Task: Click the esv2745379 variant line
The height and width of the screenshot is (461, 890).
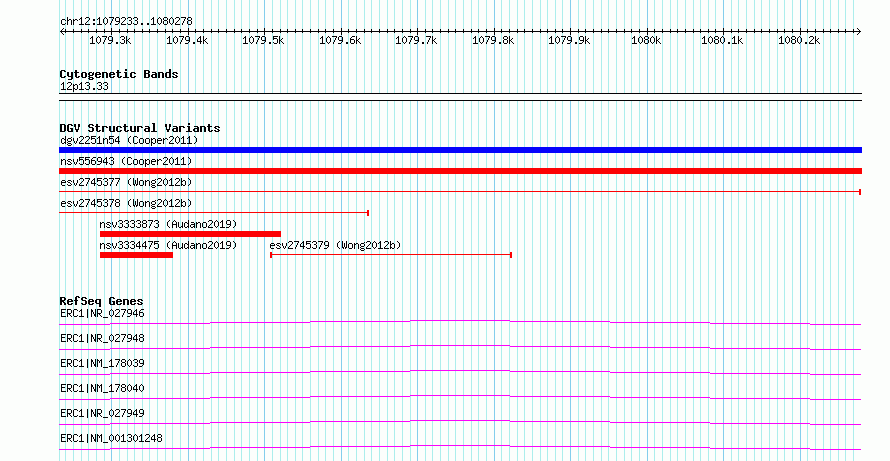Action: tap(391, 255)
